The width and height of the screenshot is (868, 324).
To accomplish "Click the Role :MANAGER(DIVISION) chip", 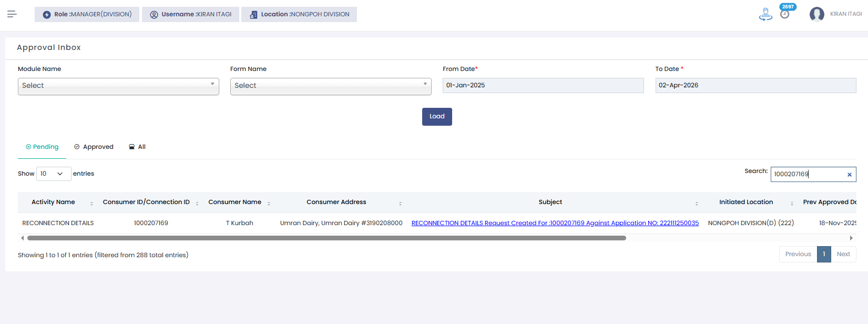I will point(87,14).
